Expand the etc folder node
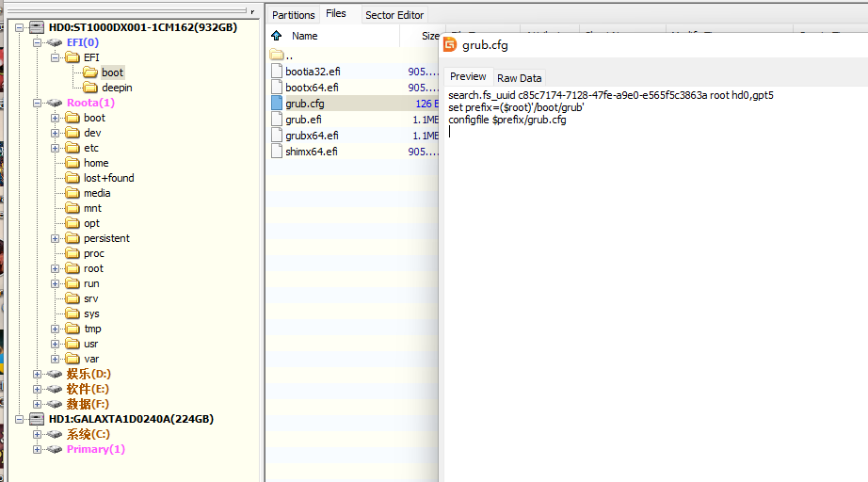 point(56,148)
